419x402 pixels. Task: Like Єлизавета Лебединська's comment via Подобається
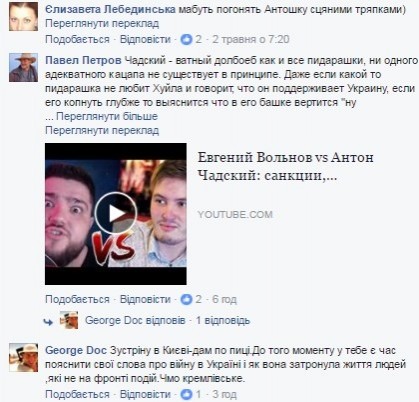[77, 40]
